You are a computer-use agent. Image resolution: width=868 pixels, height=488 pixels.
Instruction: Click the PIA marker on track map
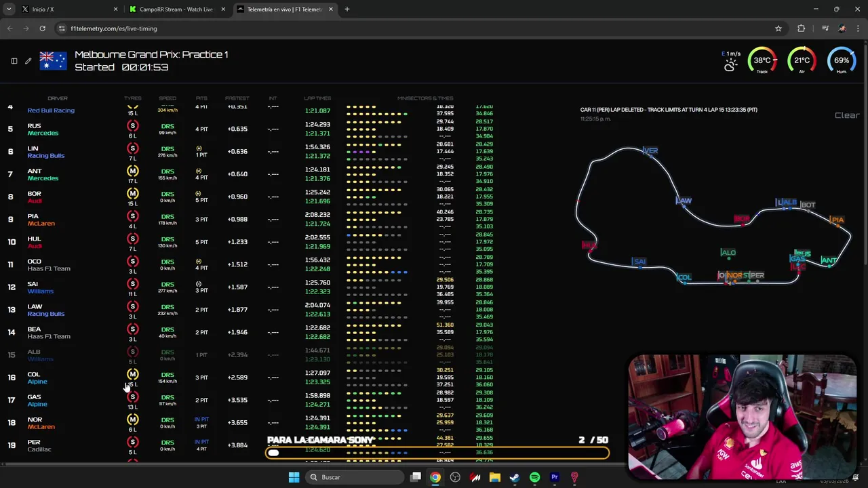coord(837,220)
